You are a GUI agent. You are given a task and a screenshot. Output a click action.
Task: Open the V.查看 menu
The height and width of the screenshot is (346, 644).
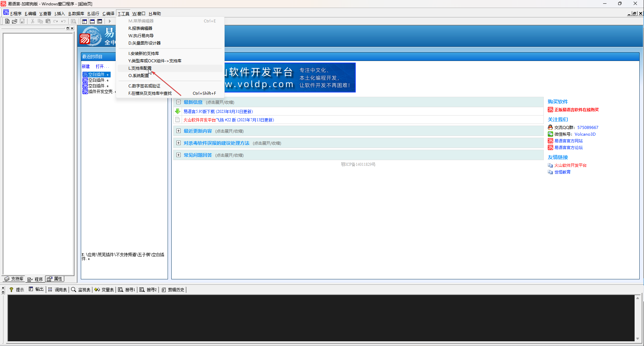coord(45,14)
